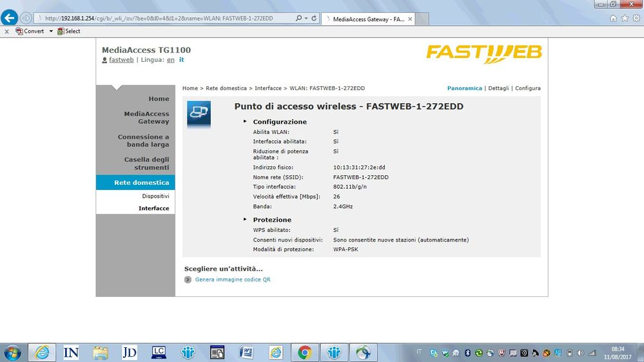Open Internet Explorer in the taskbar
Image resolution: width=644 pixels, height=362 pixels.
point(41,352)
